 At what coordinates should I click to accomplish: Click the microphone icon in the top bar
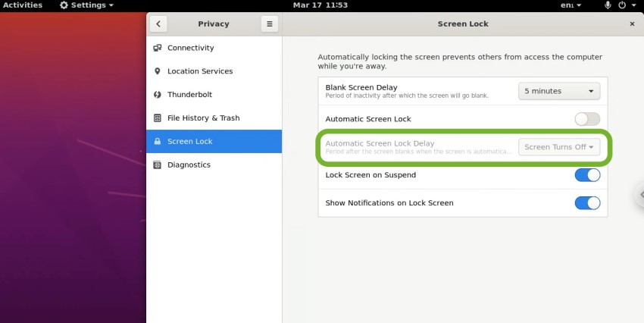[608, 5]
